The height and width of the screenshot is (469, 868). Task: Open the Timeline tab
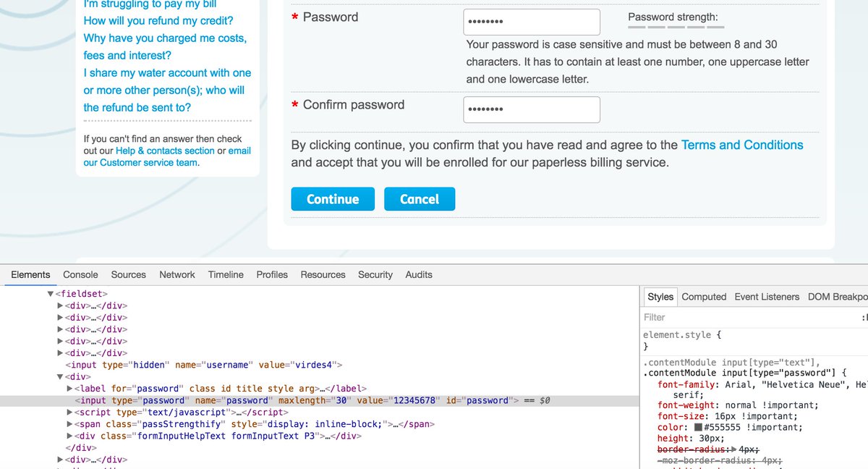click(226, 275)
